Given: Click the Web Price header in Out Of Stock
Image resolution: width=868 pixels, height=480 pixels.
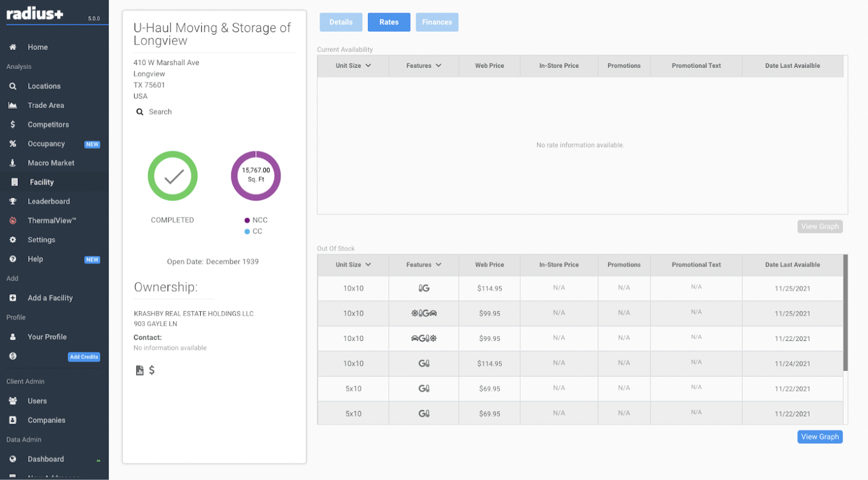Looking at the screenshot, I should point(490,265).
